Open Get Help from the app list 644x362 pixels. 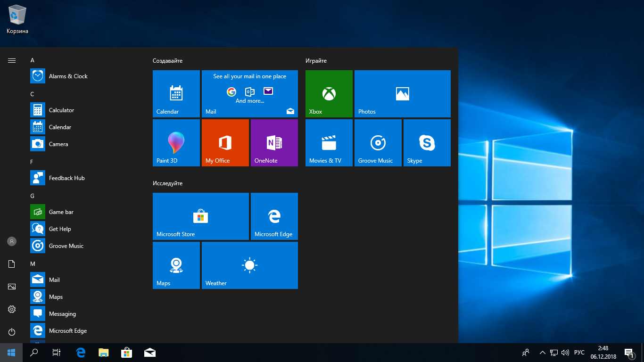coord(85,229)
